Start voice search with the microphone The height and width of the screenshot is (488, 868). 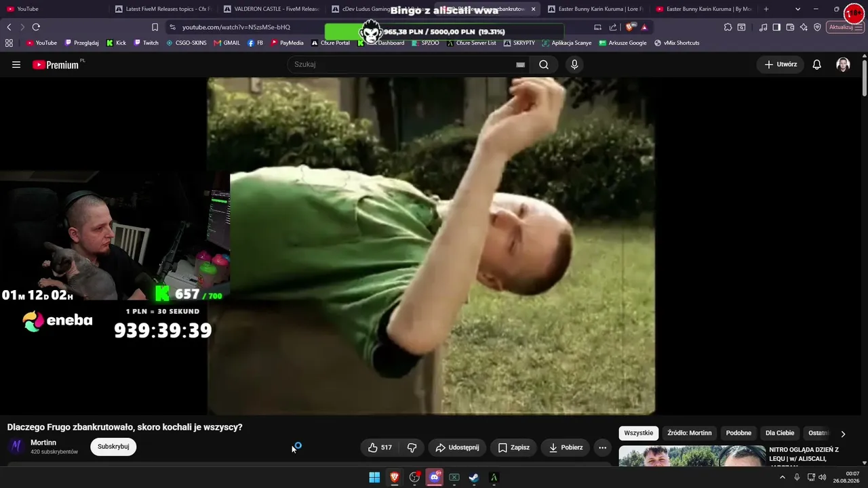(x=574, y=64)
